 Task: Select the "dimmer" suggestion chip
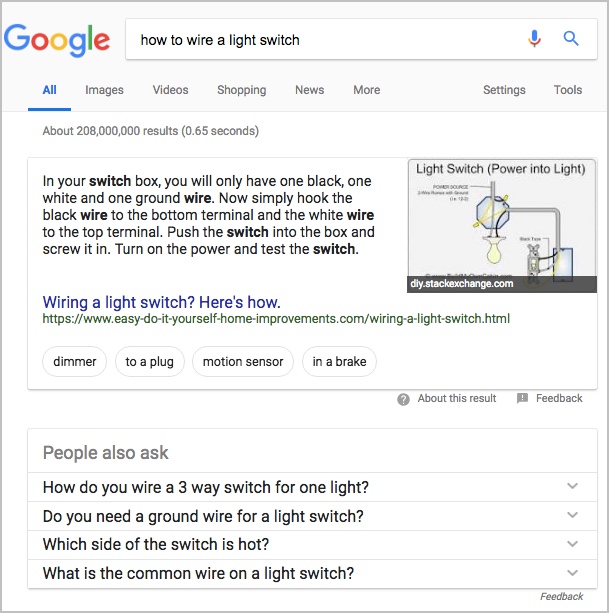[74, 362]
